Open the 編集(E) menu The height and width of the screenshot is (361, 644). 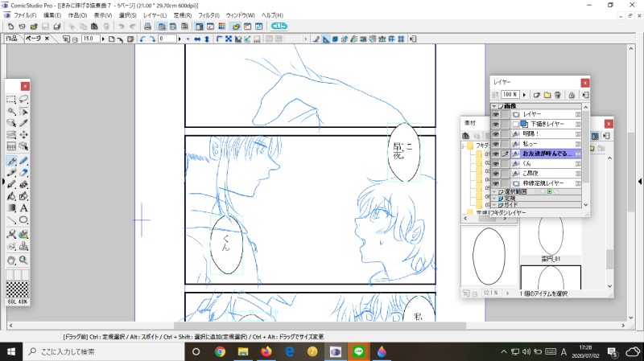52,15
